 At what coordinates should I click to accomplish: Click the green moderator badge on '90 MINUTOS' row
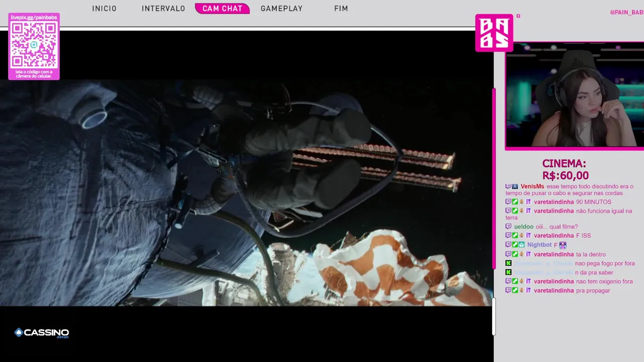(515, 202)
